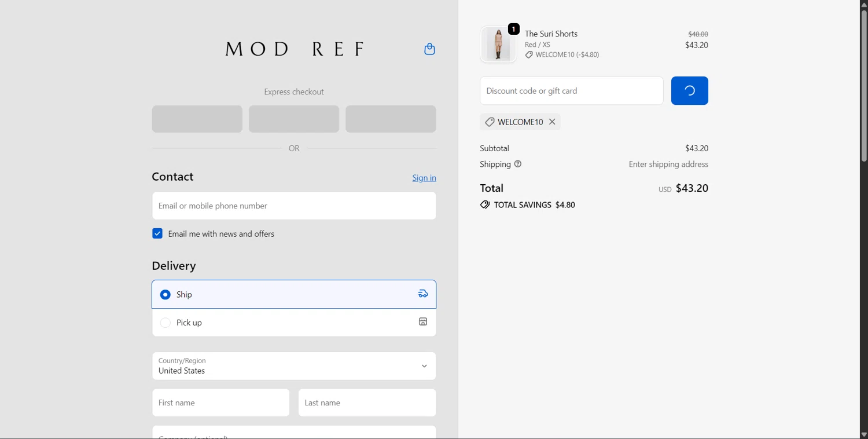Click the shipping truck icon in Ship row
The height and width of the screenshot is (439, 868).
point(423,294)
